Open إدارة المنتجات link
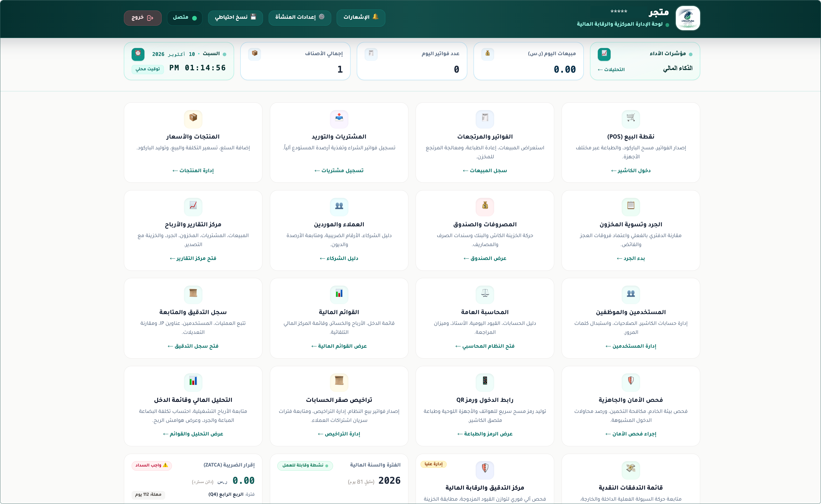Viewport: 821px width, 504px height. coord(193,171)
